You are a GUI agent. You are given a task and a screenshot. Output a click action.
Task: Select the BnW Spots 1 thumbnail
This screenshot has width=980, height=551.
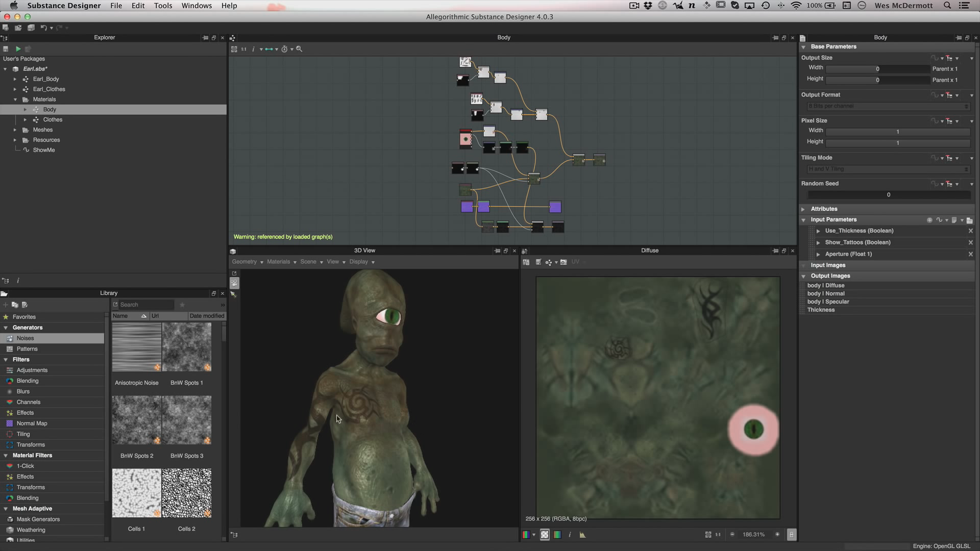[x=187, y=347]
